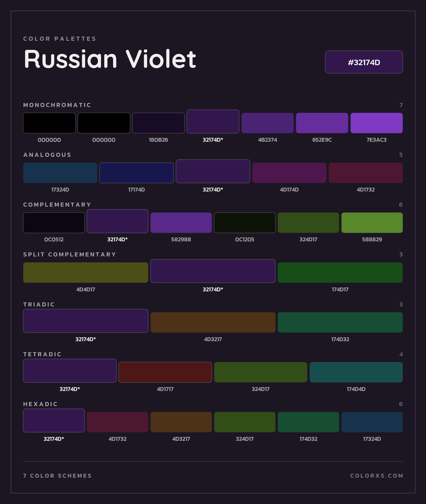The image size is (426, 504).
Task: Click the TRIADIC section heading
Action: pyautogui.click(x=39, y=304)
